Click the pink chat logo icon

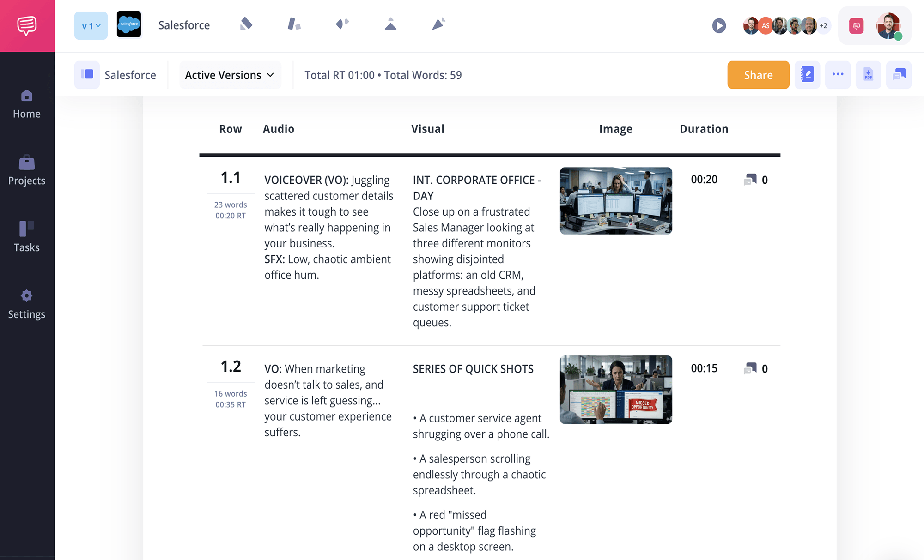tap(27, 26)
